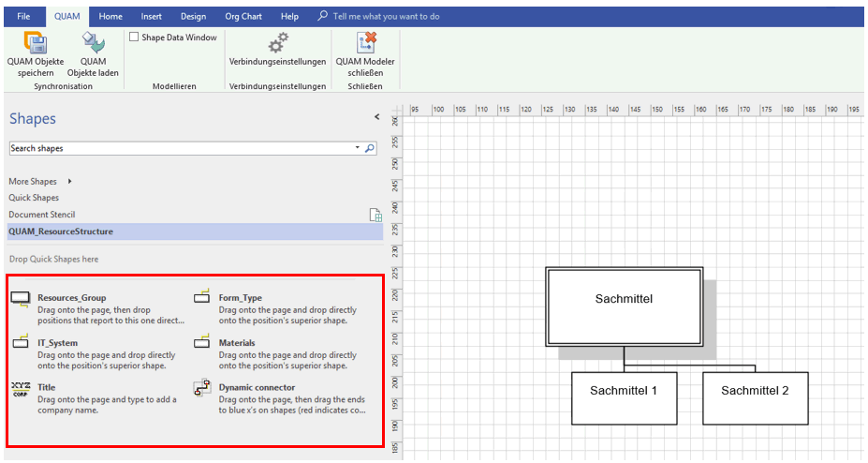Screen dimensions: 868x463
Task: Select the QUAM_ResourceStructure stencil
Action: click(x=61, y=231)
